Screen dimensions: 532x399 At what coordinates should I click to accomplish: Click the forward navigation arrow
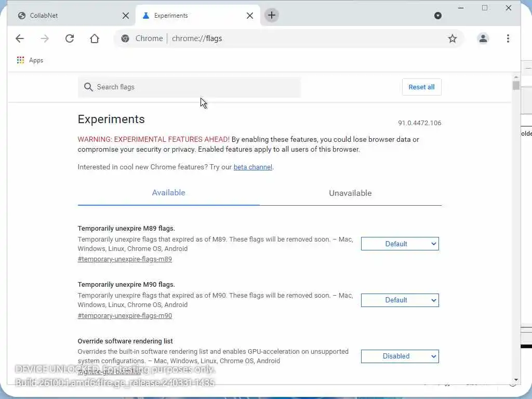[45, 38]
